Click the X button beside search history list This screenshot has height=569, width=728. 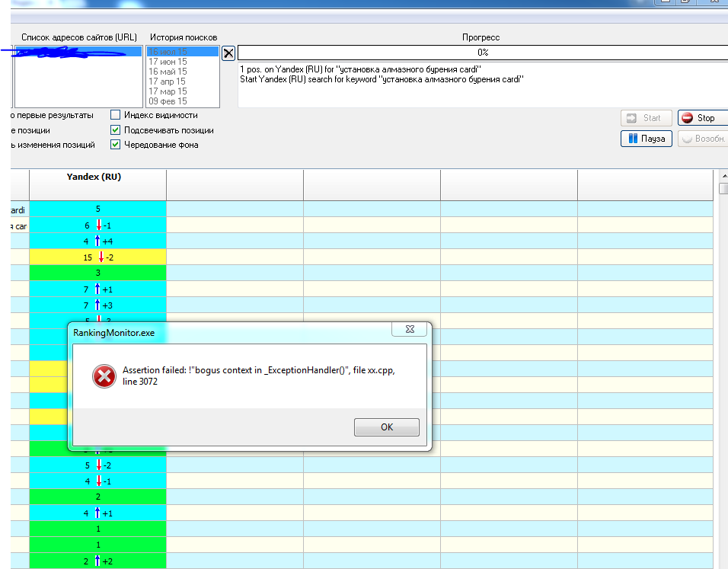click(x=228, y=53)
